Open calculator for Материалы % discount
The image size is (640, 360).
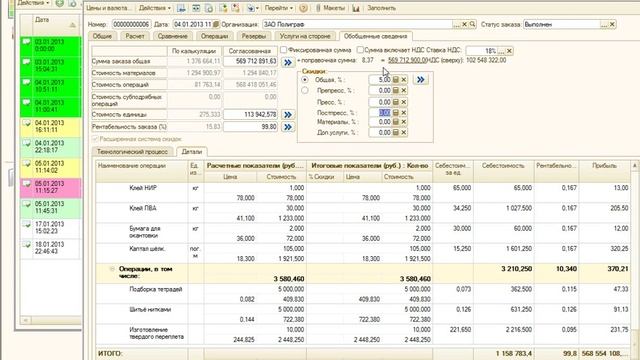pyautogui.click(x=396, y=122)
